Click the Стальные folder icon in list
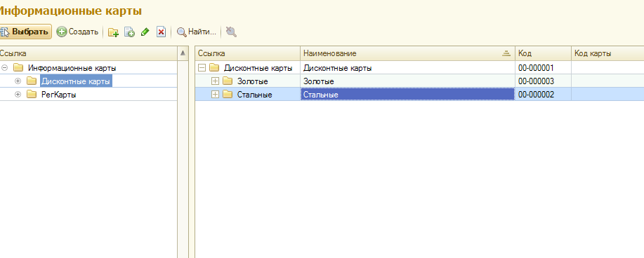Image resolution: width=644 pixels, height=258 pixels. coord(228,95)
